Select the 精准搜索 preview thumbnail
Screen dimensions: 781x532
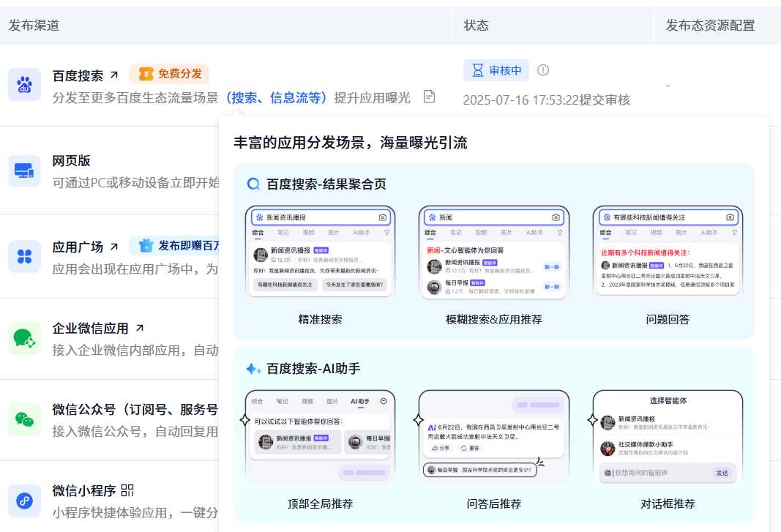pyautogui.click(x=320, y=252)
